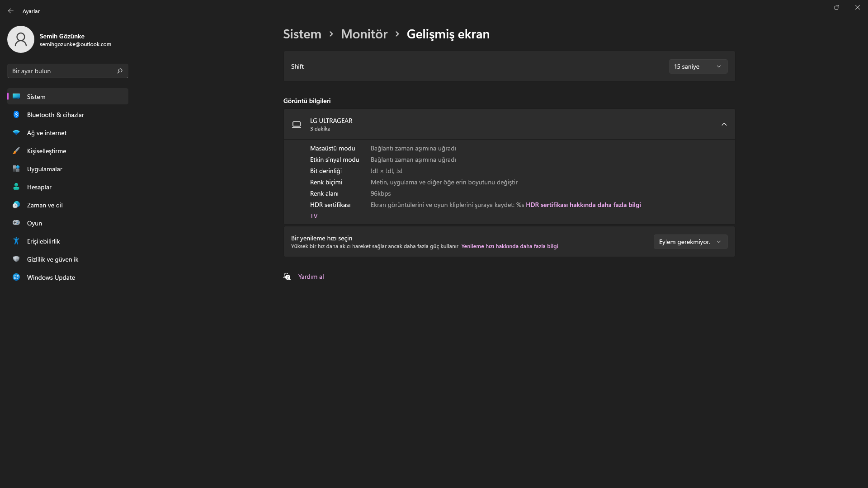
Task: Click the Erişilebilirlik accessibility icon
Action: (16, 241)
